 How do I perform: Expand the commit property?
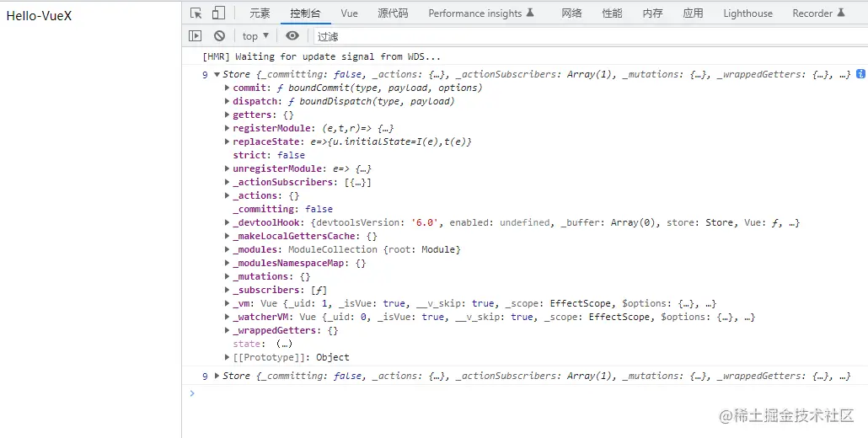[227, 88]
